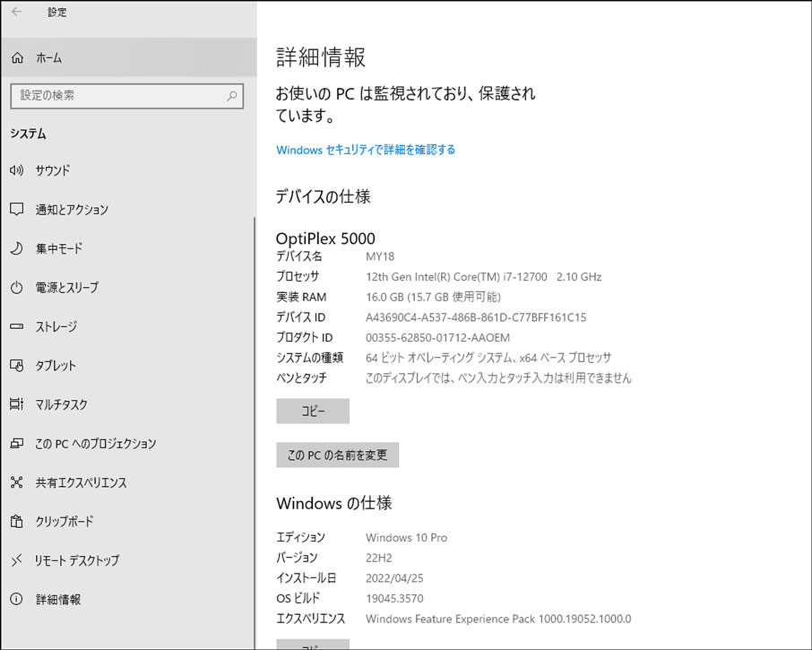Screen dimensions: 812x650
Task: Click the shared experiences icon for 共有エクスペリエンス
Action: pyautogui.click(x=16, y=482)
